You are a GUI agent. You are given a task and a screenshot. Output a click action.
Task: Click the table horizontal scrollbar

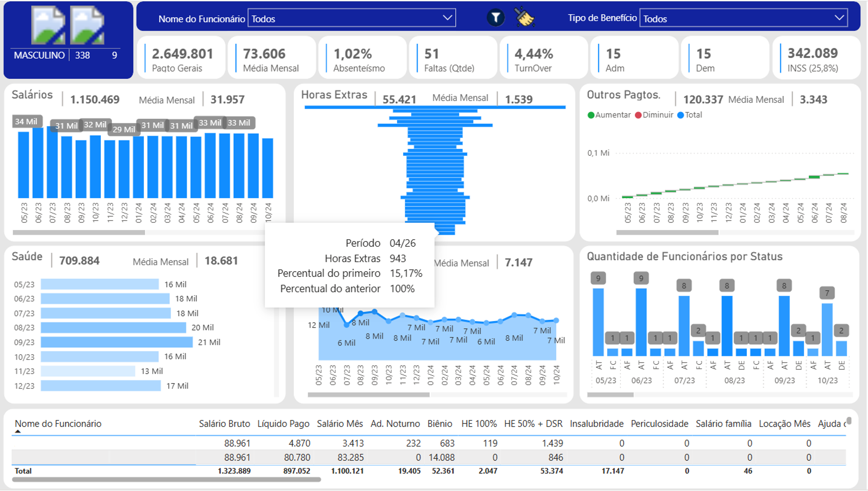click(166, 480)
